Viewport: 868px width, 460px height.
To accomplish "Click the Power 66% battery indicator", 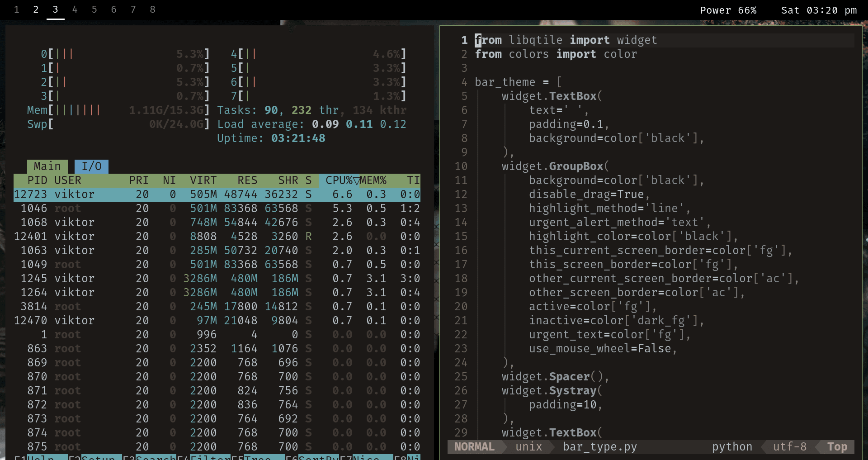I will coord(728,10).
